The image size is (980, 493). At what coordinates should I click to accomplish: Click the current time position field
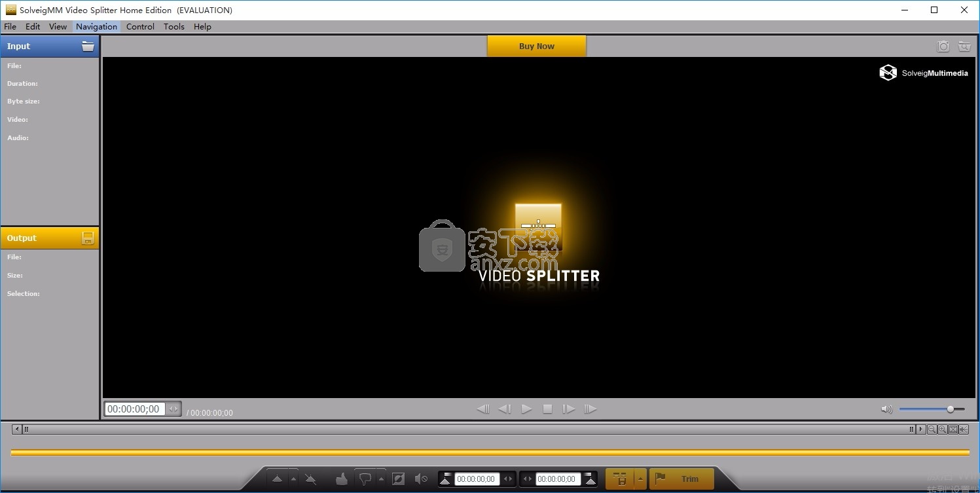[135, 409]
